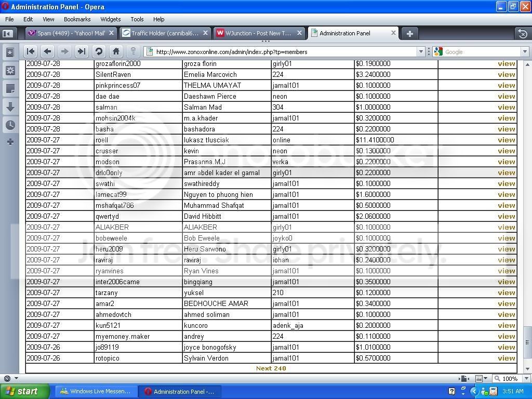Toggle the side panel visibility button
The image size is (532, 399).
7,33
